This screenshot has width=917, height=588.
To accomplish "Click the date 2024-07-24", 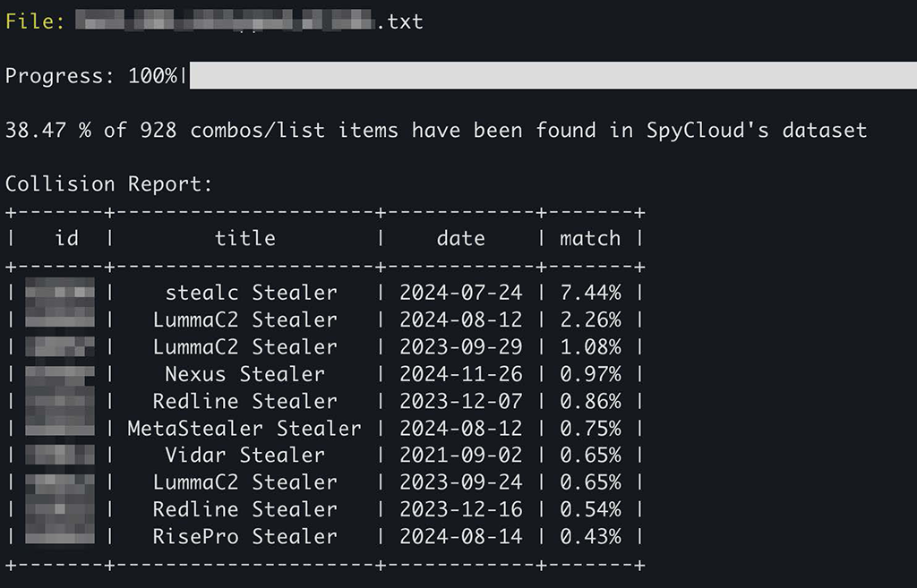I will 460,293.
